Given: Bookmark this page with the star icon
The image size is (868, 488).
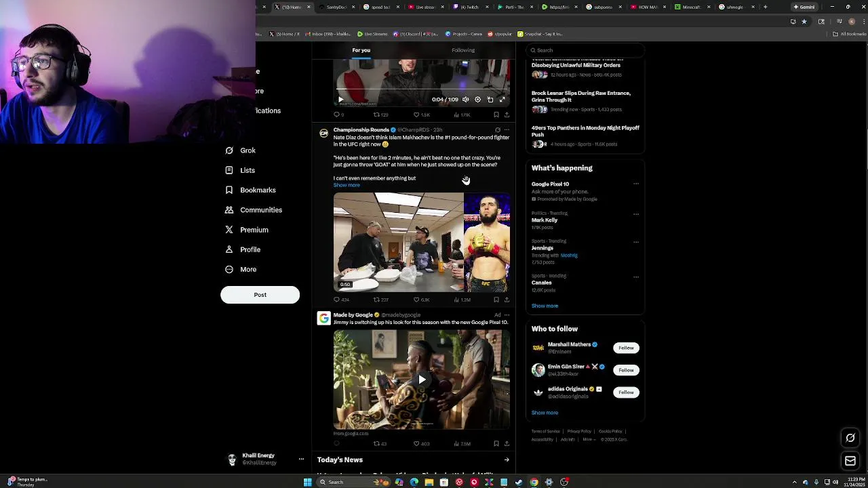Looking at the screenshot, I should pyautogui.click(x=804, y=21).
